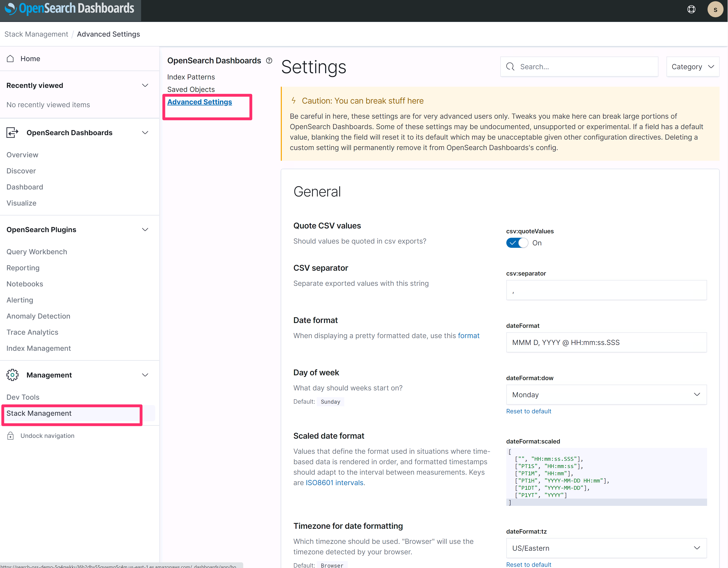Open the ISO8601 intervals link
This screenshot has width=728, height=568.
pyautogui.click(x=334, y=482)
